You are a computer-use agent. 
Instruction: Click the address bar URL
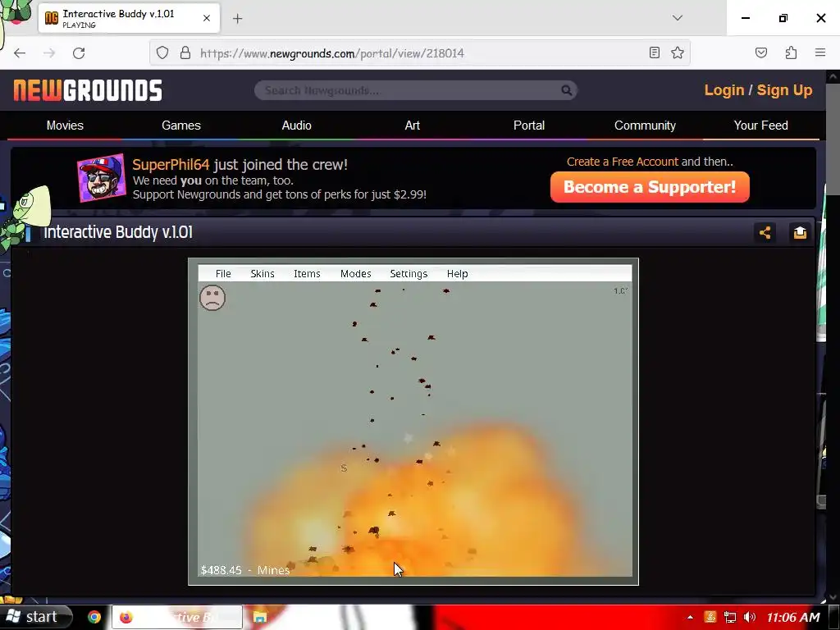click(x=332, y=53)
